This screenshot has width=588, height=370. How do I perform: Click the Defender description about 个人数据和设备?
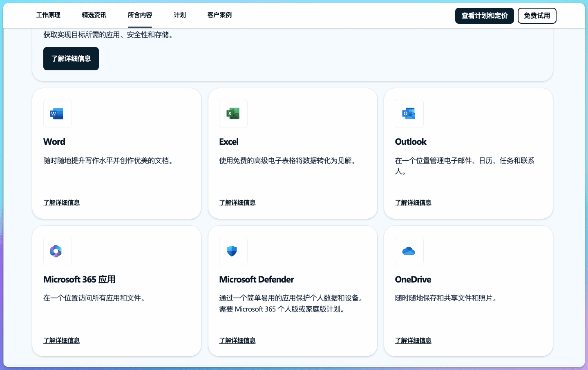pos(292,303)
